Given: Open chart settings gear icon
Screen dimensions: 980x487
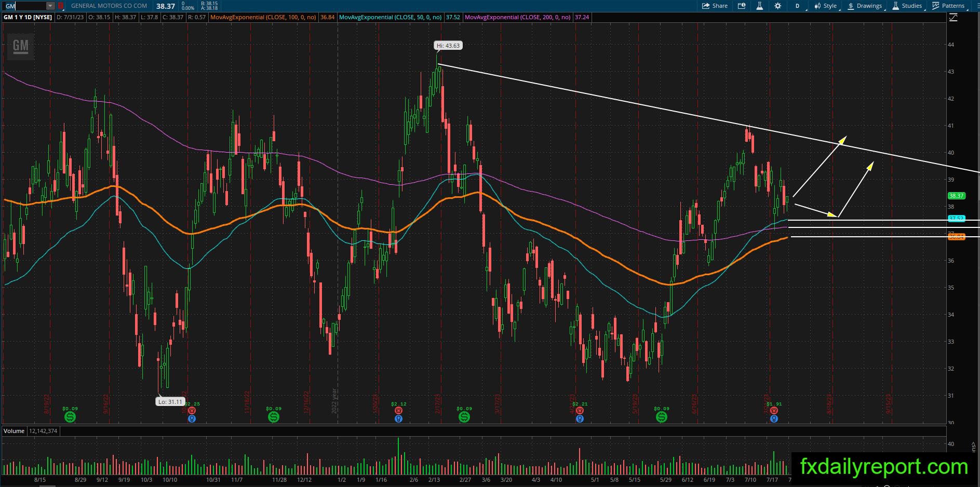Looking at the screenshot, I should pos(777,6).
